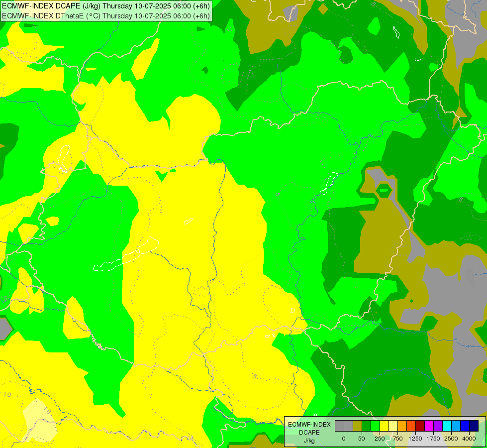Select the dark red legend swatch
Viewport: 487px width, 448px height.
(420, 426)
